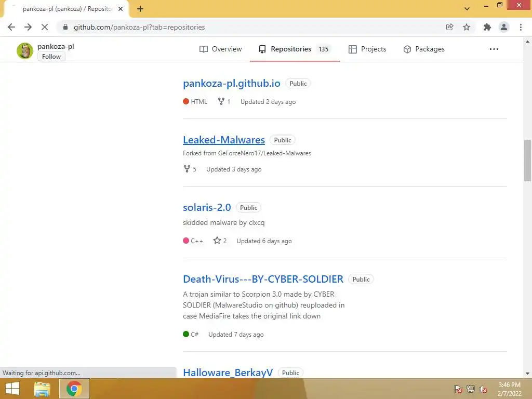Click the muted volume tray icon
This screenshot has width=532, height=399.
pos(483,389)
